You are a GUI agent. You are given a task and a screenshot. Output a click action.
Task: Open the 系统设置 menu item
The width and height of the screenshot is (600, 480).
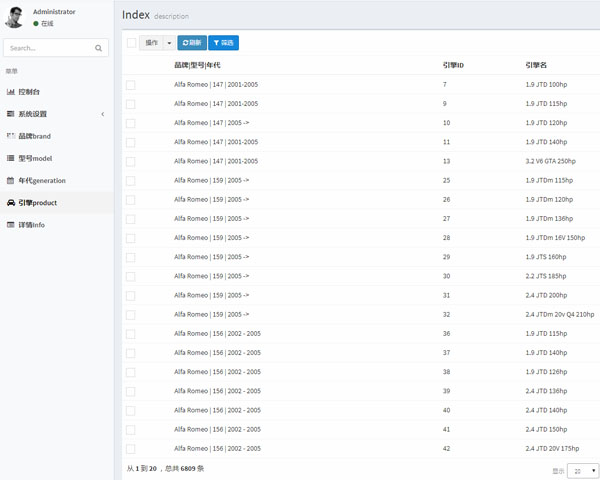click(x=33, y=114)
